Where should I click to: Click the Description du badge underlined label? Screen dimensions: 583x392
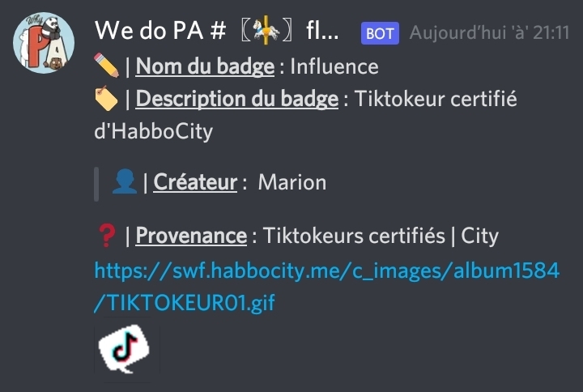click(236, 99)
